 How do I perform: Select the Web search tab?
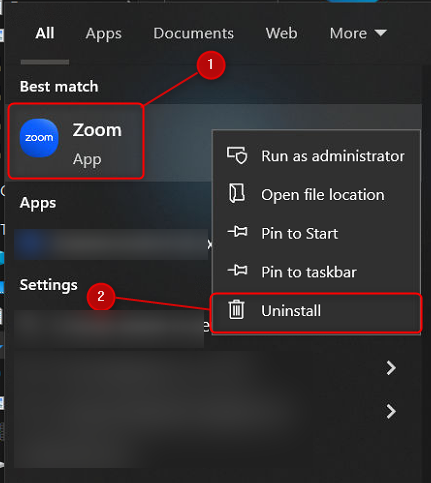pos(281,33)
